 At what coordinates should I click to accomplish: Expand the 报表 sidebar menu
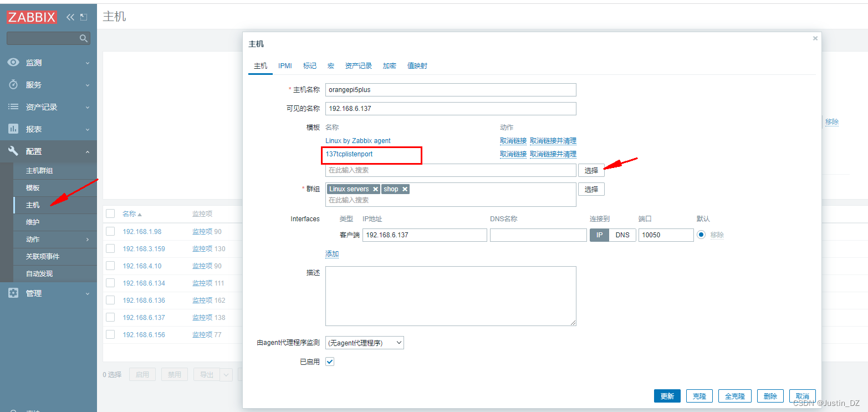click(x=87, y=130)
